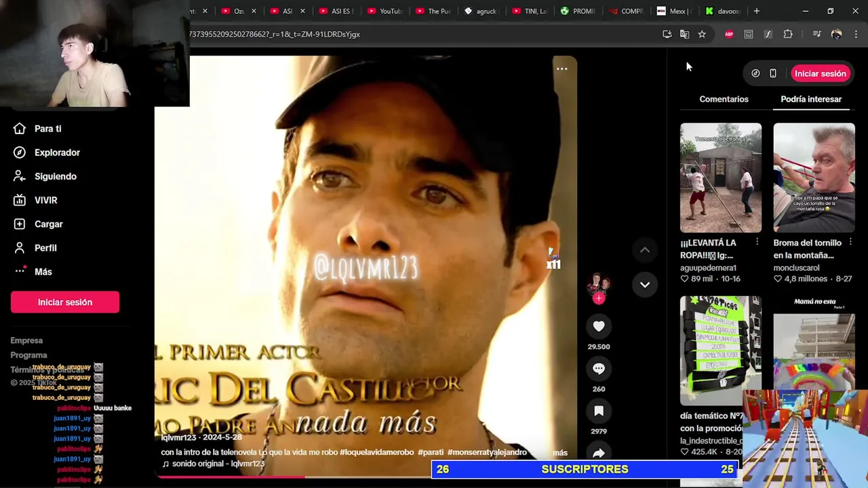This screenshot has height=488, width=868.
Task: Open the Para ti home feed icon
Action: coord(20,129)
